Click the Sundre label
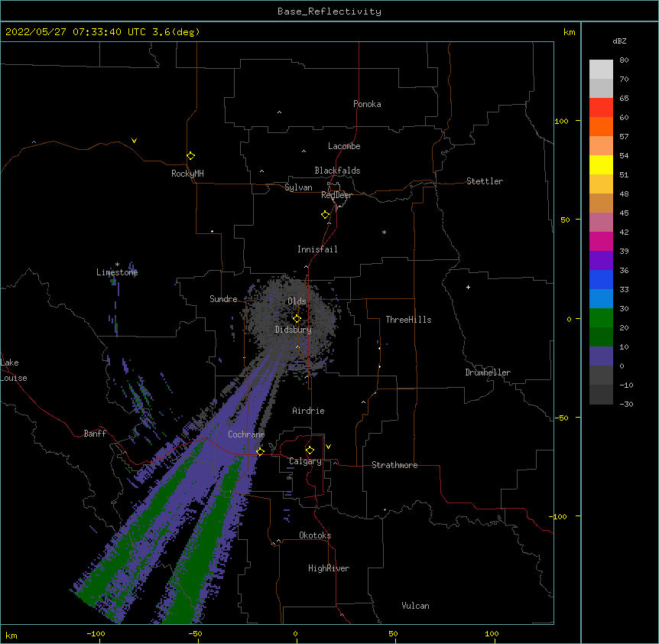Viewport: 659px width, 644px height. tap(223, 299)
